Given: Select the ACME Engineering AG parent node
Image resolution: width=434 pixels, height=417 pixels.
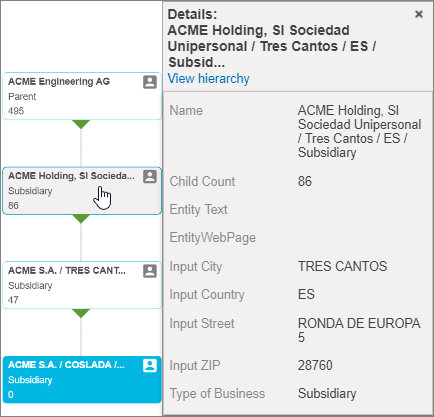Looking at the screenshot, I should coord(82,96).
